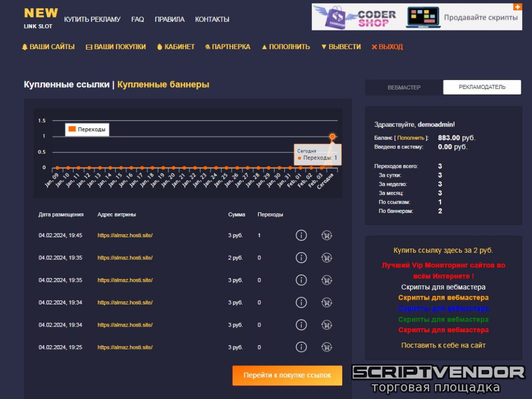Click info icon for the 19:45 purchase row
532x399 pixels.
[x=301, y=235]
